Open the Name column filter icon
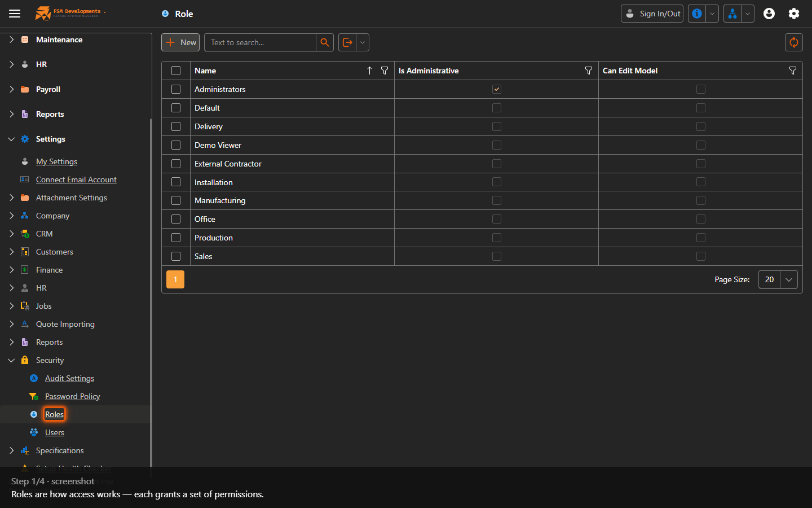Viewport: 812px width, 508px height. (385, 71)
